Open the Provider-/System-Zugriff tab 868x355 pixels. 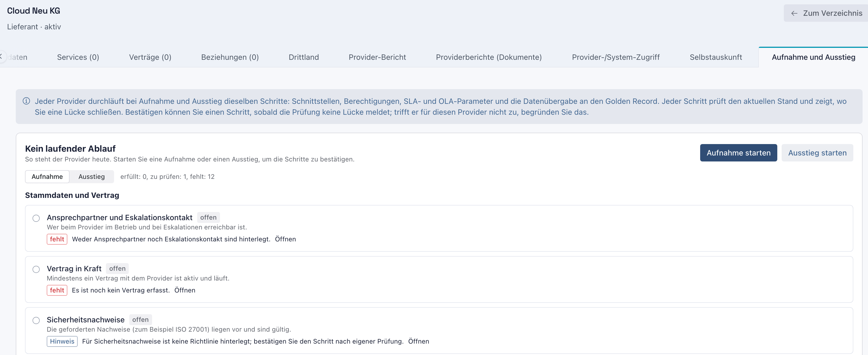(x=616, y=57)
